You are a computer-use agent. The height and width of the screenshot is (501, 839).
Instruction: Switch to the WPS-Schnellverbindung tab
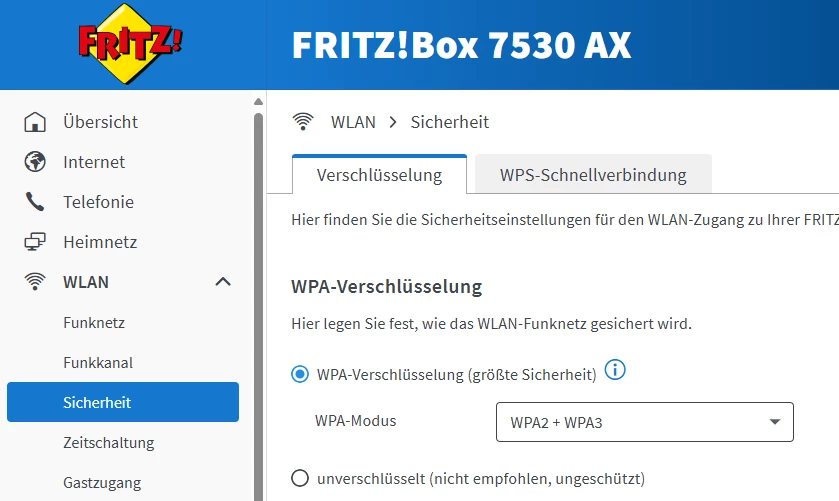point(593,174)
